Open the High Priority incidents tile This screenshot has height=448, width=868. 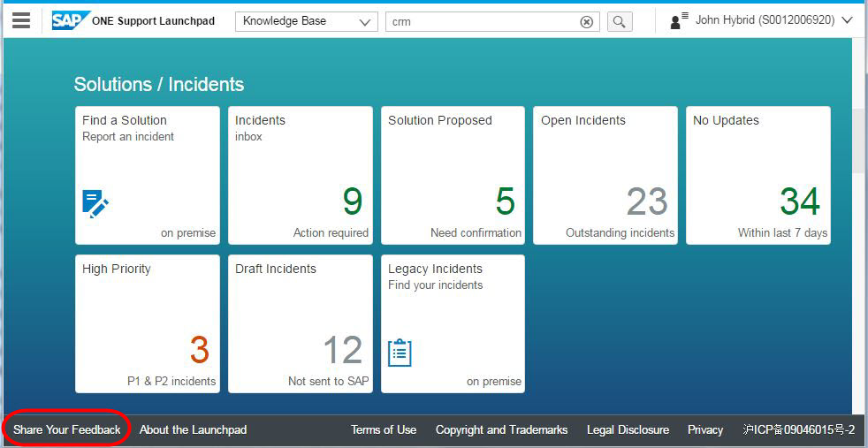147,323
